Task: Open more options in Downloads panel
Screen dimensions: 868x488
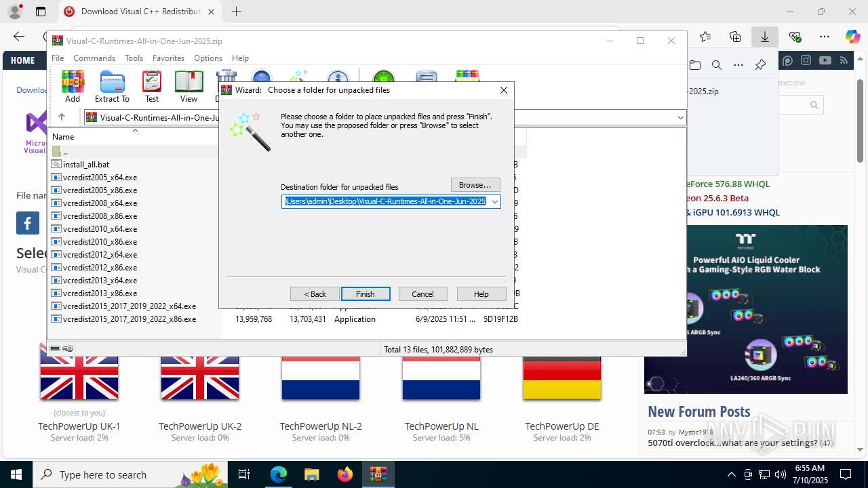Action: coord(738,65)
